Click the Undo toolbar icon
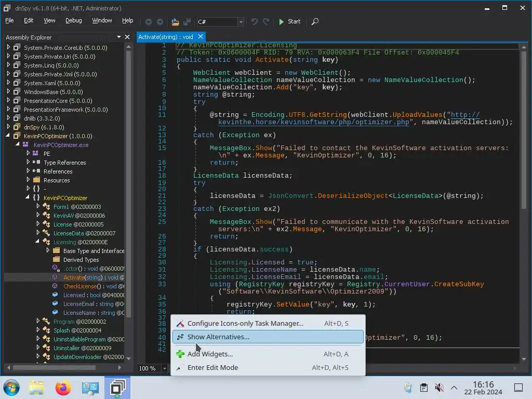Viewport: 532px width, 399px height. coord(254,22)
